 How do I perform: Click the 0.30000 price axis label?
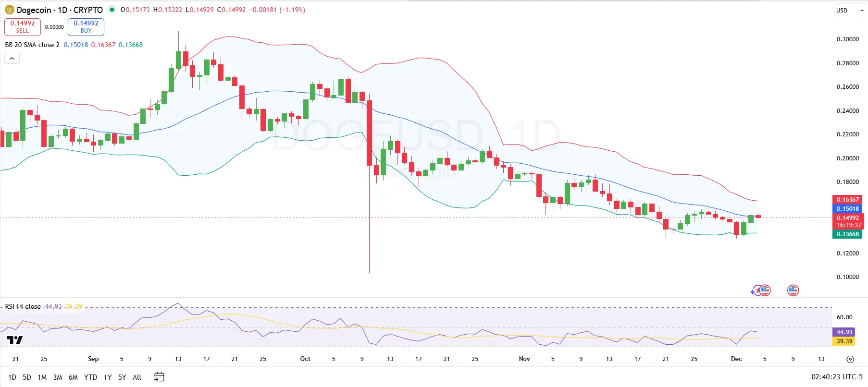(x=847, y=39)
